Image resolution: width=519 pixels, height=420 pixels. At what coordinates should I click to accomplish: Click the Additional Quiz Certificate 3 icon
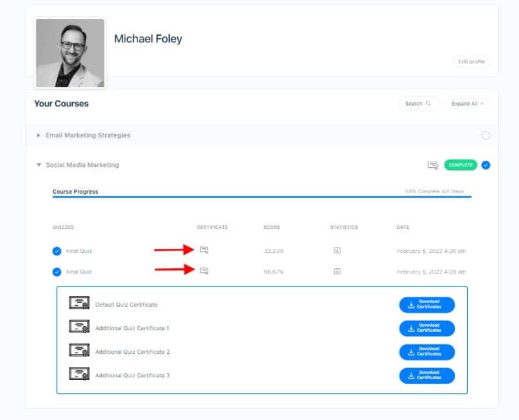(79, 373)
